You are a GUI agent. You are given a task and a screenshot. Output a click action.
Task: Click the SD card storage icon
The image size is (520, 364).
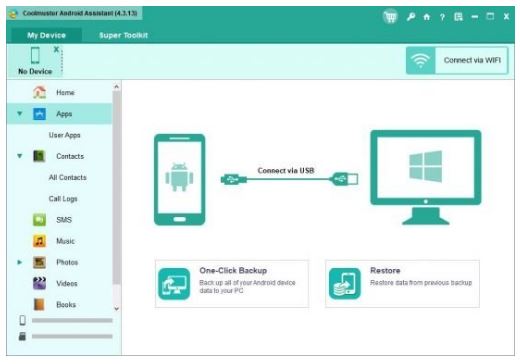tap(22, 336)
